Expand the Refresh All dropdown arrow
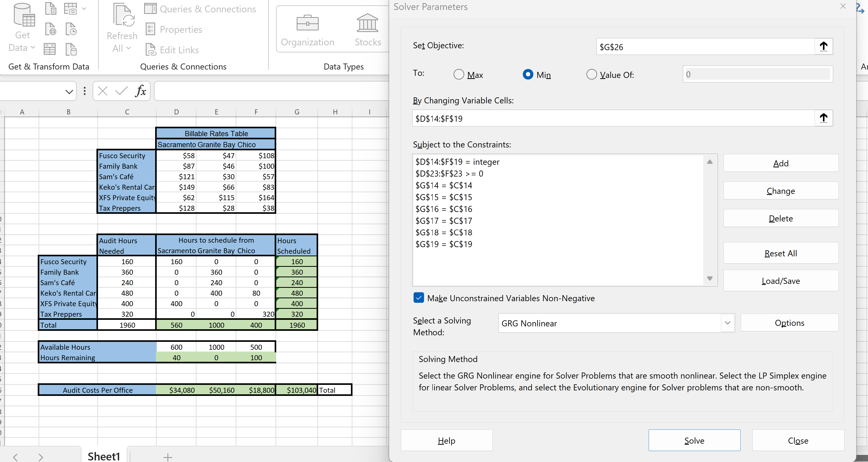Viewport: 868px width, 462px height. 128,48
